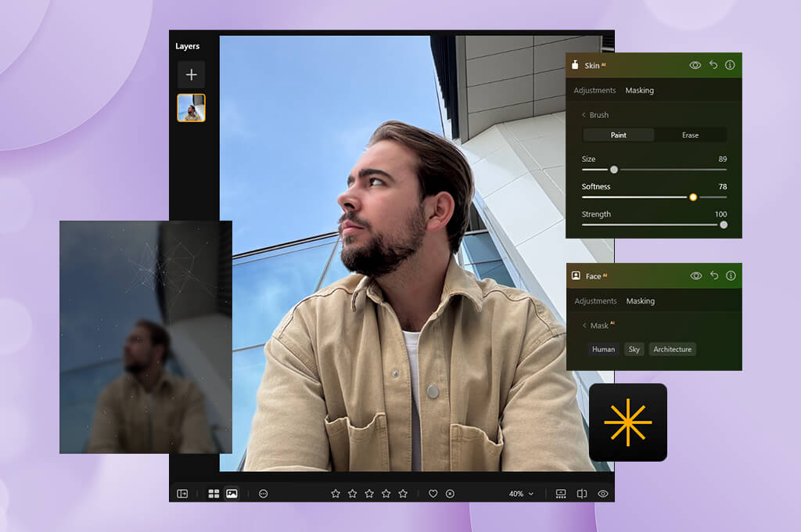Add a new layer with the plus button
Viewport: 801px width, 532px height.
(191, 74)
